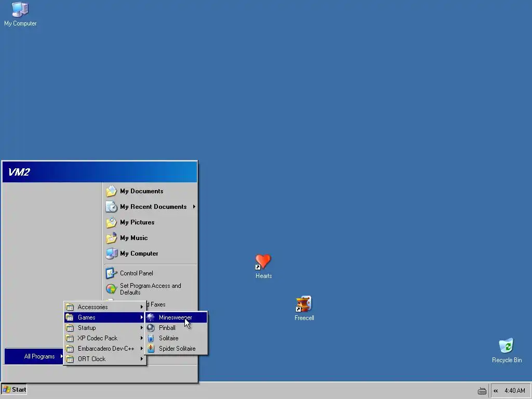Viewport: 532px width, 399px height.
Task: Click the All Programs button
Action: coord(34,356)
